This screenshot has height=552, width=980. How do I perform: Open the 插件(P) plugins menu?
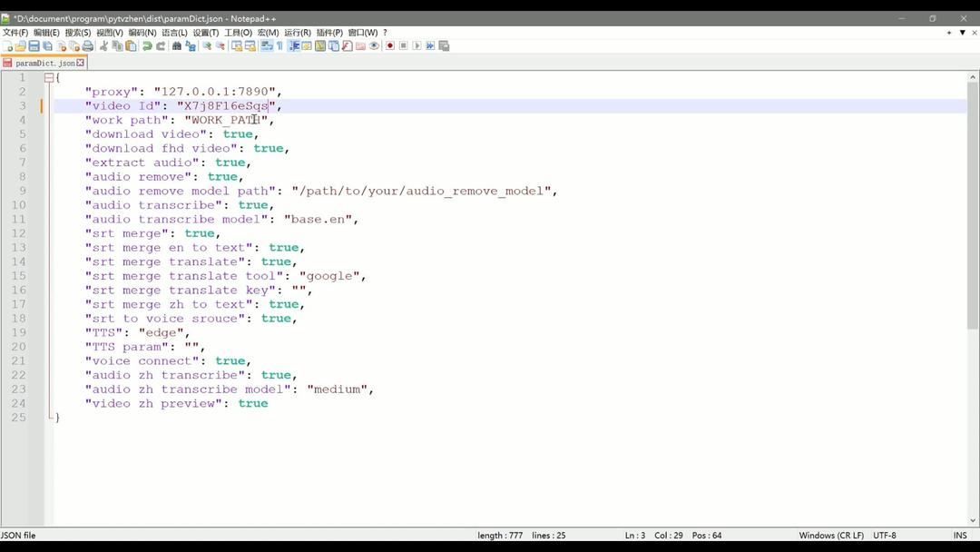click(329, 33)
